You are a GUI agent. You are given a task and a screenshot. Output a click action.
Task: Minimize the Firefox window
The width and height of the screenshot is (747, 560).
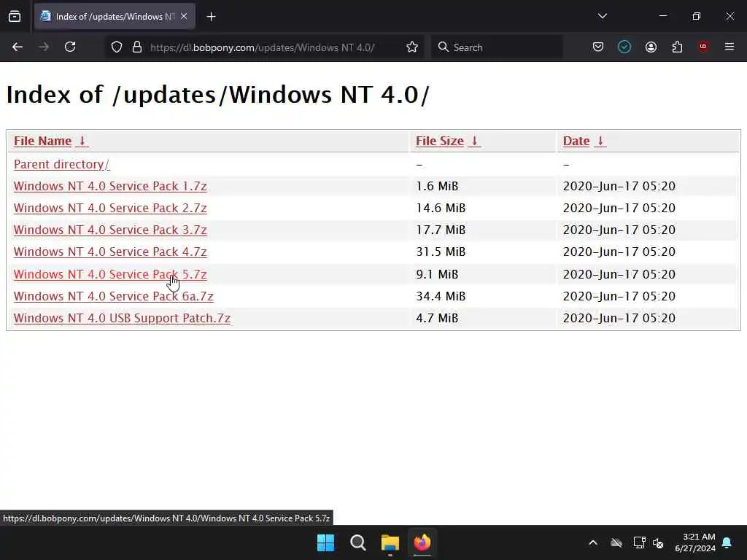pyautogui.click(x=662, y=16)
